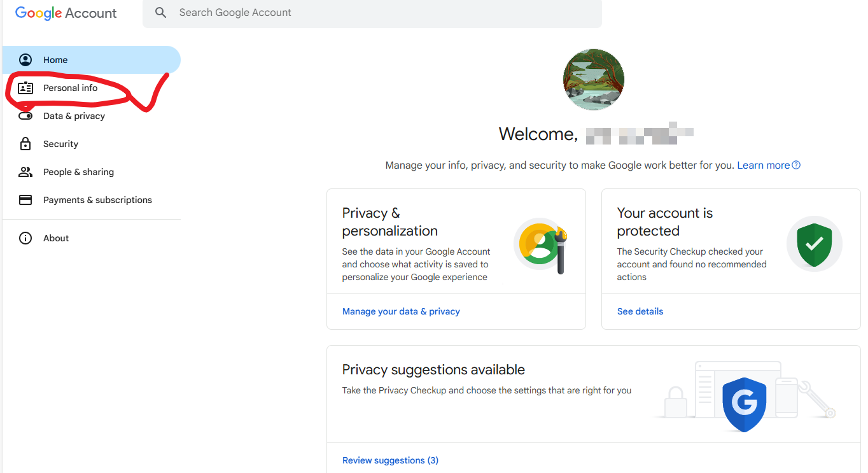Click the profile picture avatar
This screenshot has height=473, width=868.
594,79
